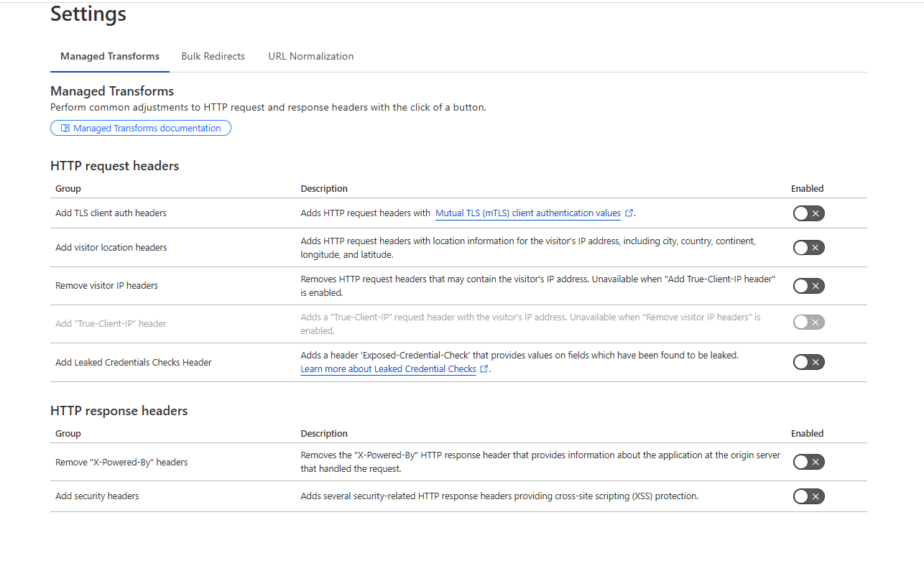Turn on Add visitor location headers
924x566 pixels.
pyautogui.click(x=808, y=248)
